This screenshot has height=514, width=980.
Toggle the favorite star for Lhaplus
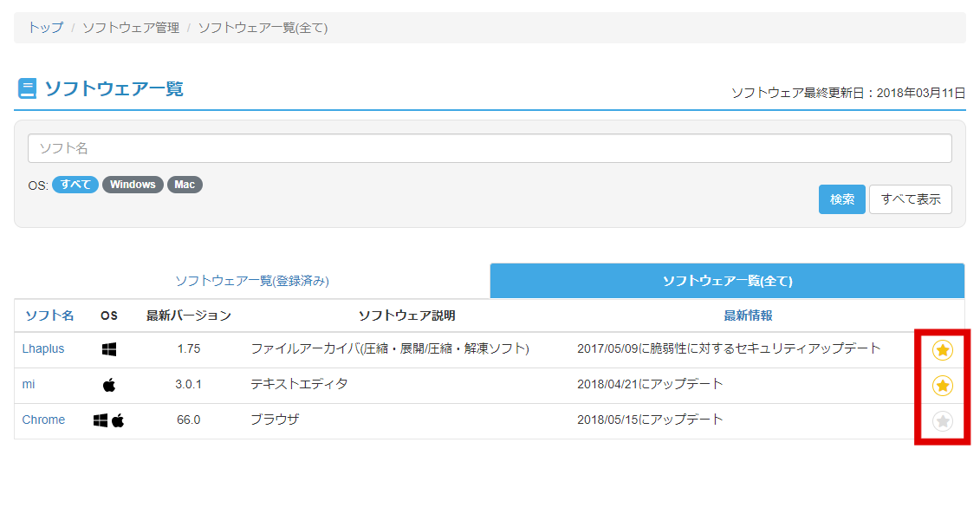(x=942, y=350)
